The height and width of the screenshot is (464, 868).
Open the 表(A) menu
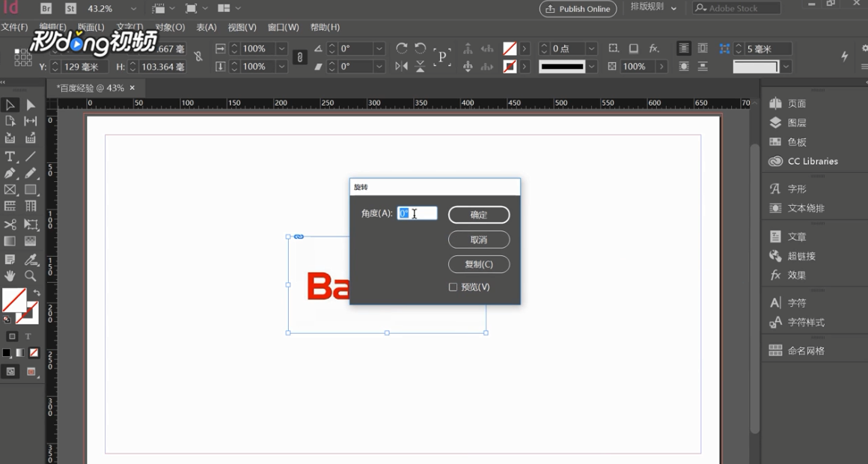[x=207, y=27]
